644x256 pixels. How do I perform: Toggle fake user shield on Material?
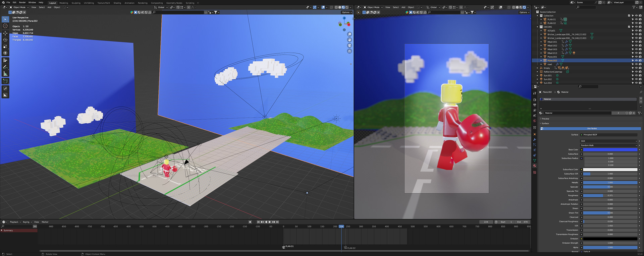pos(627,113)
